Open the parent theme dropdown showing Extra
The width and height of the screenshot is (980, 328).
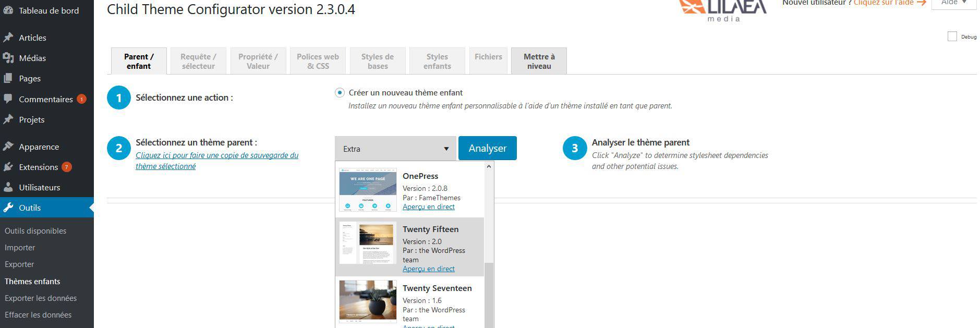point(395,149)
